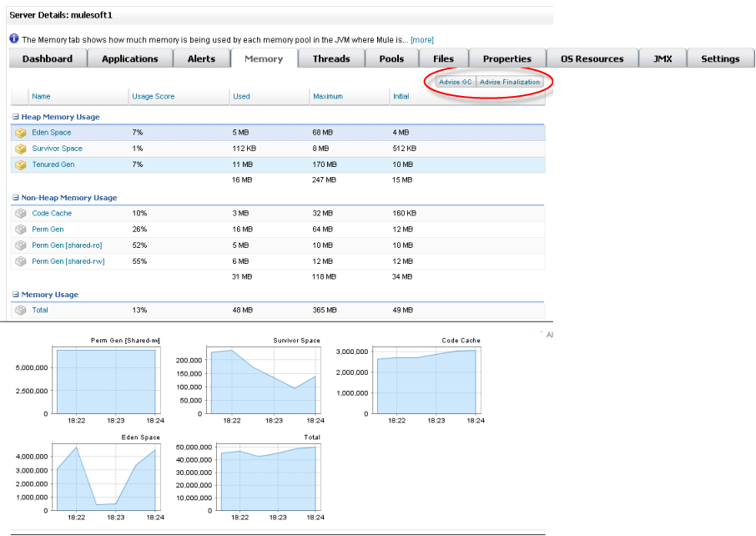Collapse the Heap Memory Usage section
The height and width of the screenshot is (536, 756).
[15, 118]
